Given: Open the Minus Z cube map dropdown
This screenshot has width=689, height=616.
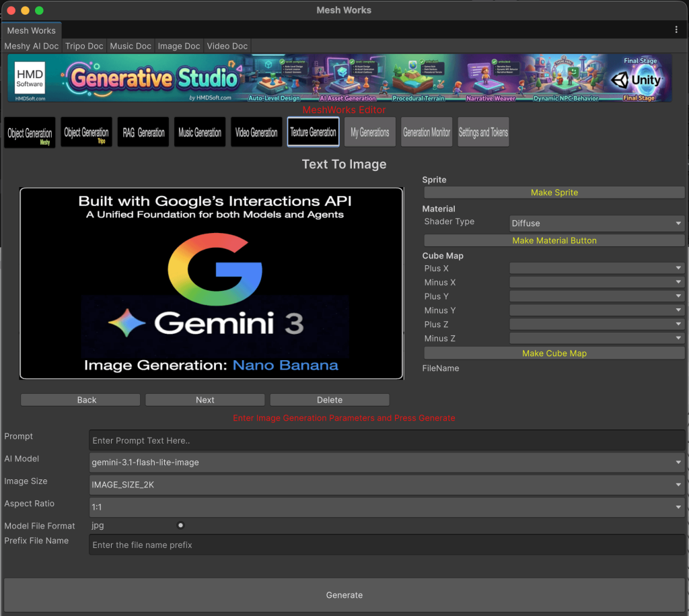Looking at the screenshot, I should (x=597, y=338).
